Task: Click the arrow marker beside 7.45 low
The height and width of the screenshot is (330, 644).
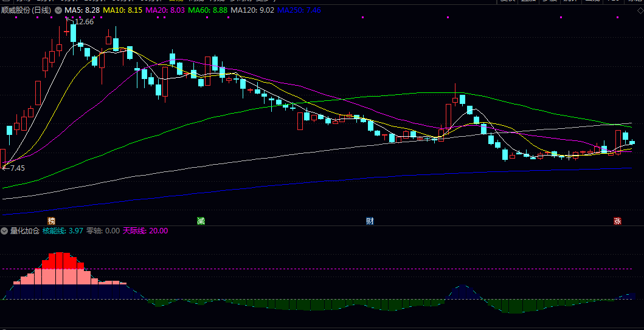Action: point(5,168)
